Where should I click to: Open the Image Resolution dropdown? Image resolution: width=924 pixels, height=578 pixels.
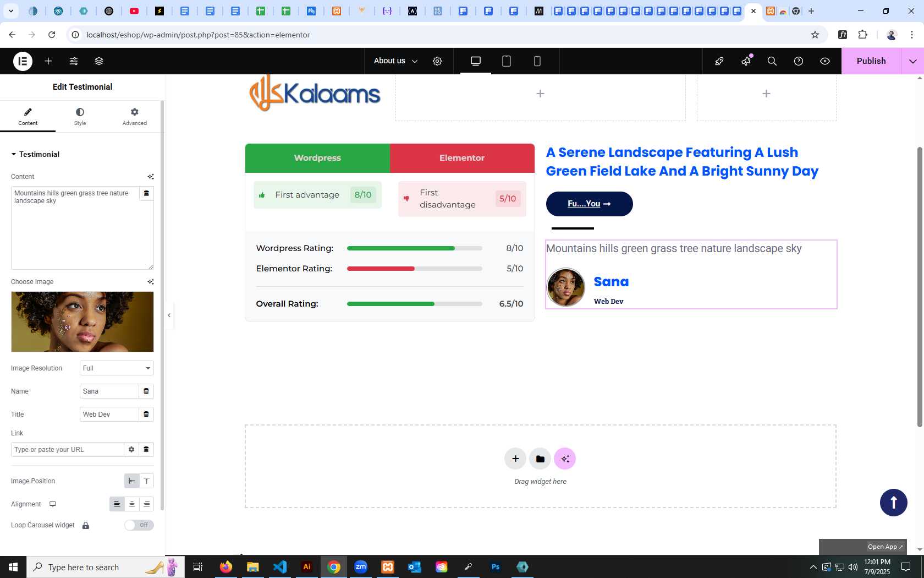pyautogui.click(x=117, y=368)
